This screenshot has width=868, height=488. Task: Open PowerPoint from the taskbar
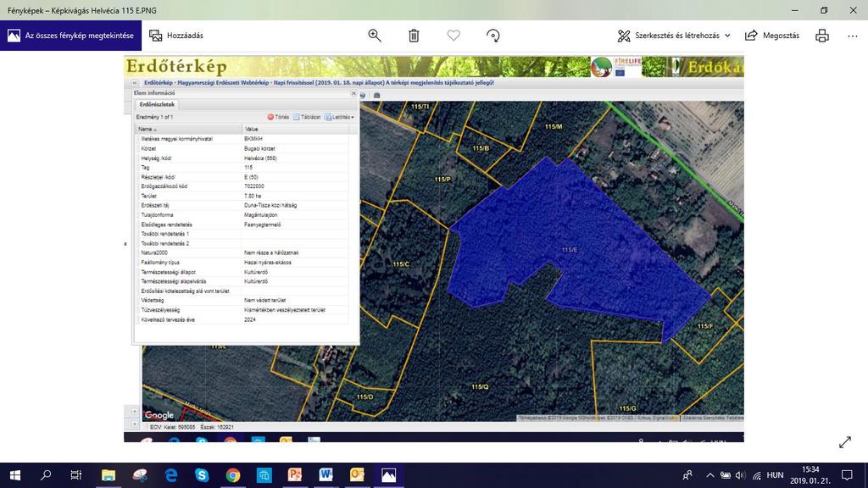tap(294, 475)
